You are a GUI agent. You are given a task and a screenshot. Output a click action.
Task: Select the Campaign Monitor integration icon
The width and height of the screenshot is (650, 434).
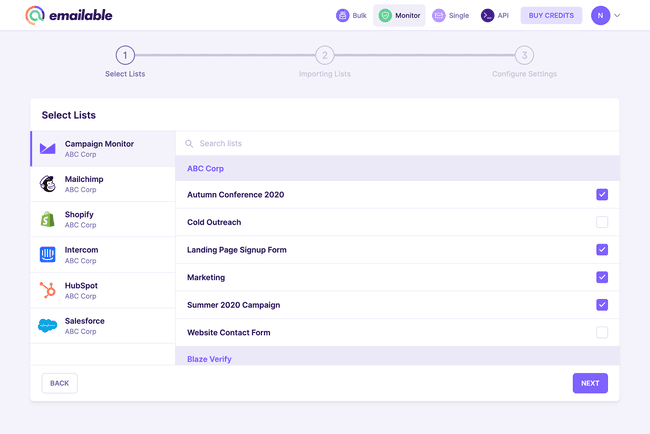click(47, 148)
